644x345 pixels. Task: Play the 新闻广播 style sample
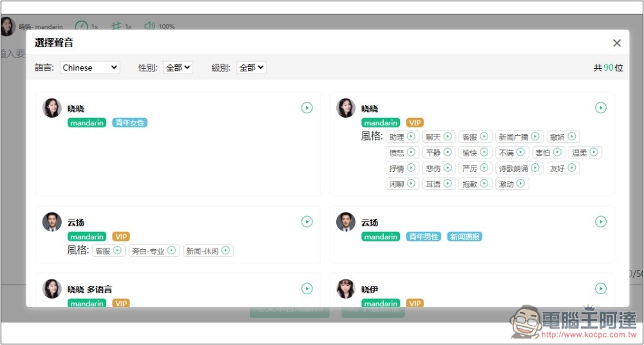tap(535, 136)
